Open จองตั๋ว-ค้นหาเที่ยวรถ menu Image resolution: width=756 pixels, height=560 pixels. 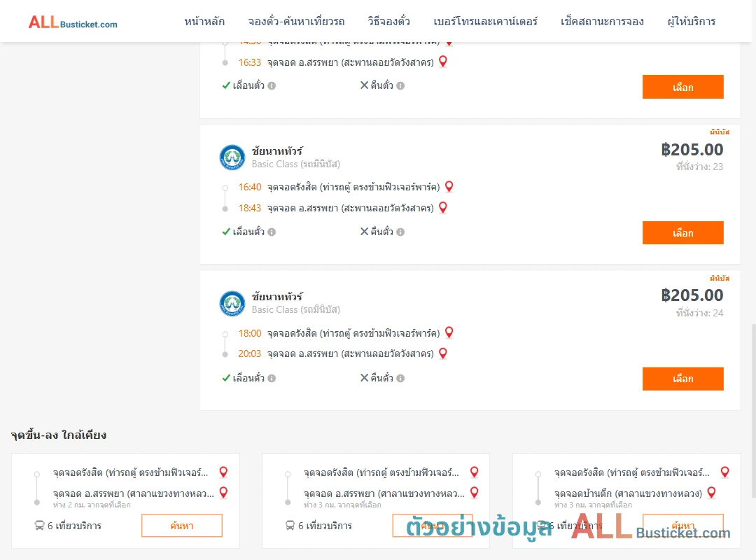coord(296,21)
